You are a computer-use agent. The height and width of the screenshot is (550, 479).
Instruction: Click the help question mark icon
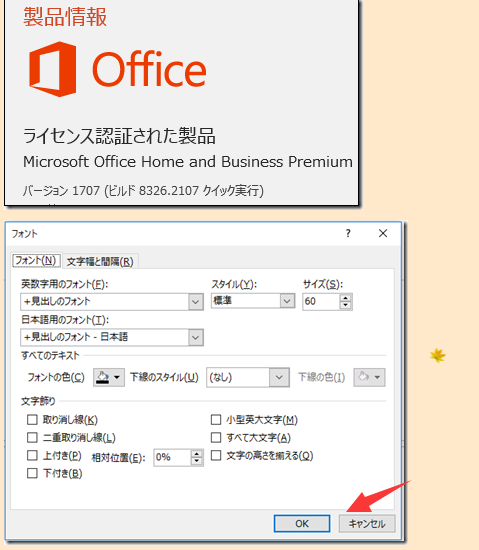pos(348,233)
